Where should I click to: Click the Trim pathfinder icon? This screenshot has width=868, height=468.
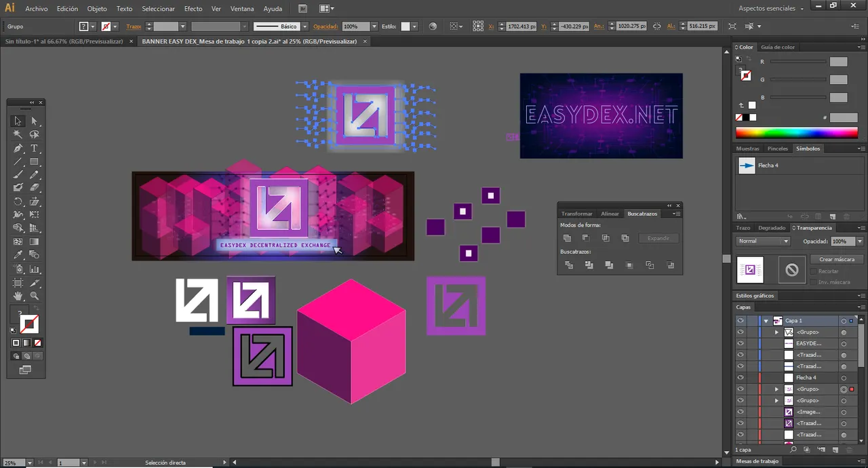(x=589, y=265)
